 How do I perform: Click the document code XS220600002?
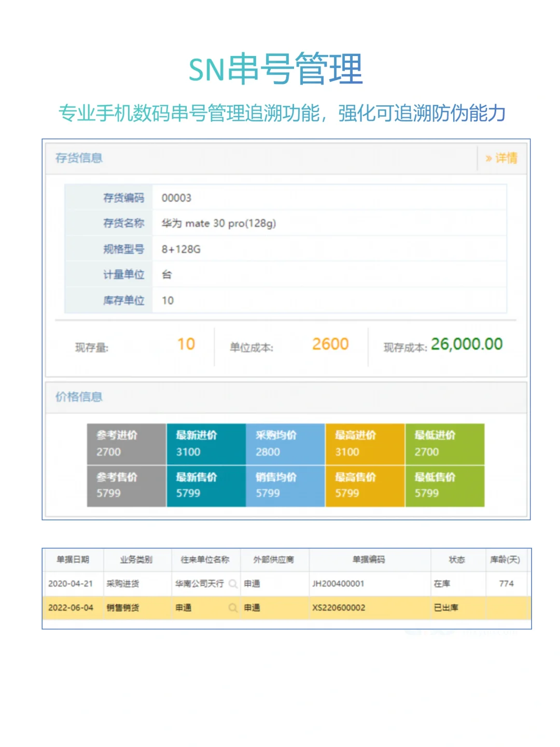click(x=340, y=607)
